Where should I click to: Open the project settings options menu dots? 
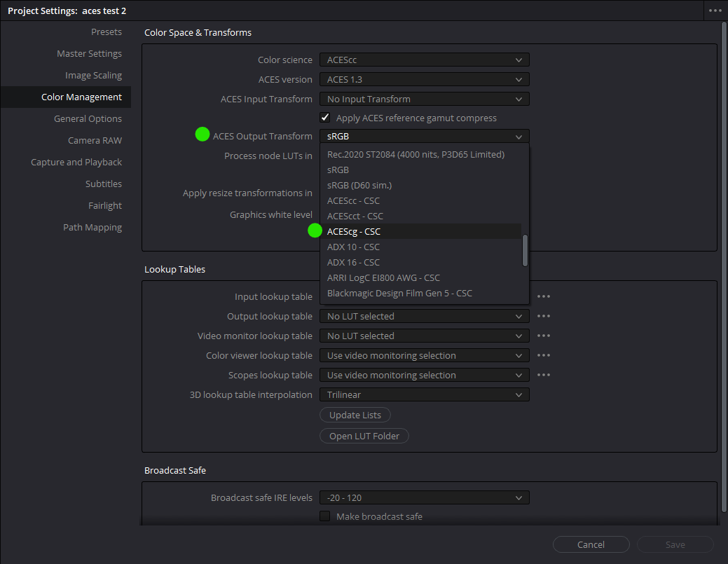pyautogui.click(x=715, y=11)
